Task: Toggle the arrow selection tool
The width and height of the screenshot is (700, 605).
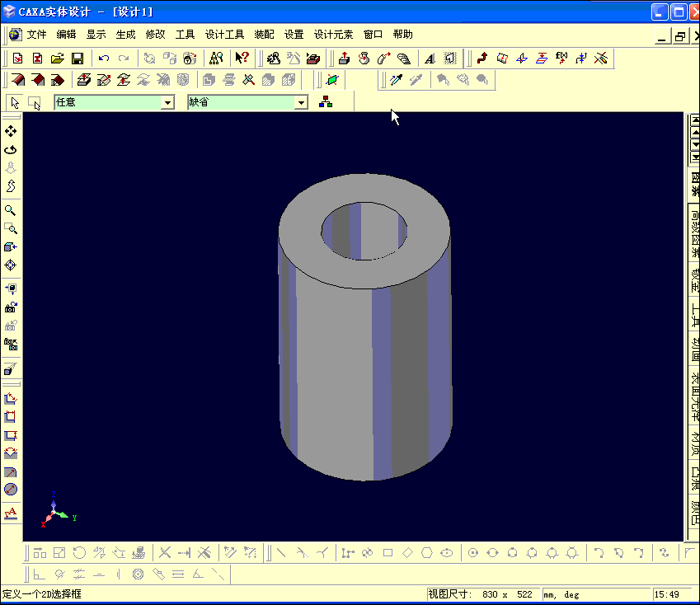Action: pyautogui.click(x=15, y=102)
